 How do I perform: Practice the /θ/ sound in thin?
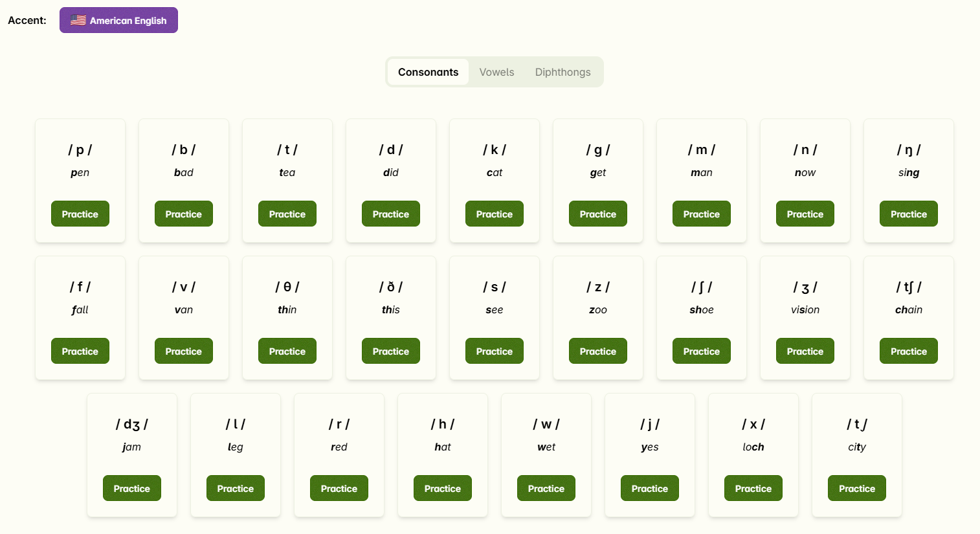pyautogui.click(x=287, y=351)
